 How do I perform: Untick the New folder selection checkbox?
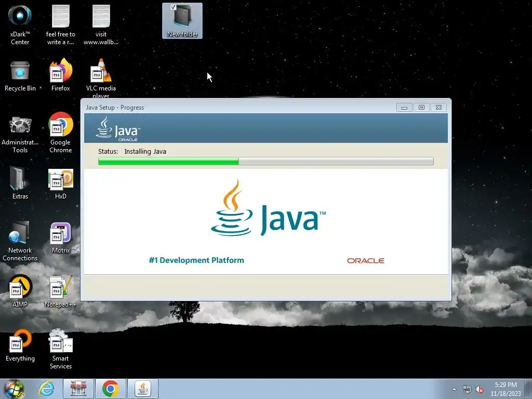(x=173, y=7)
